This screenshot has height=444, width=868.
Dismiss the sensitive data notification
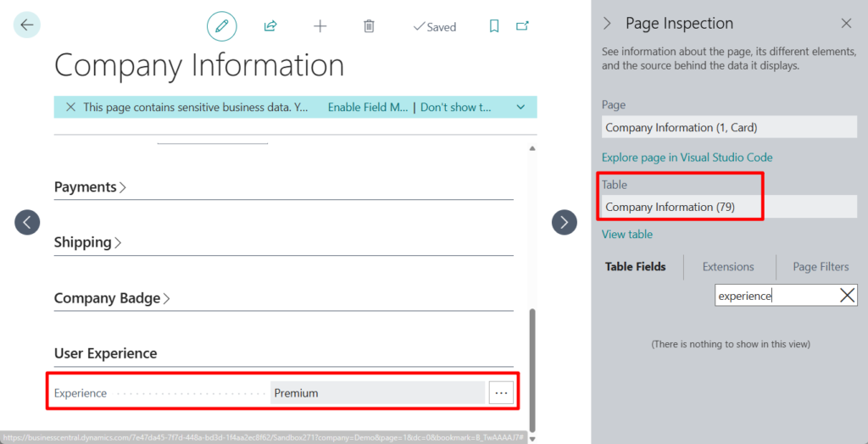[x=70, y=108]
